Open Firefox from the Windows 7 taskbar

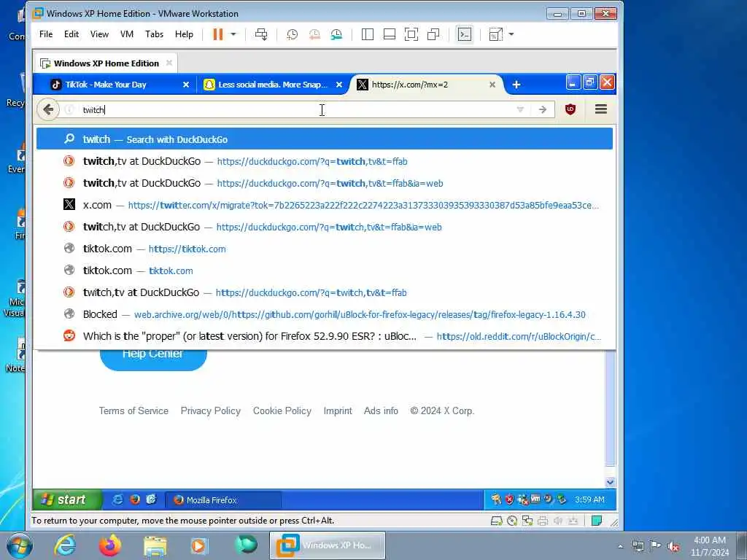pos(109,545)
